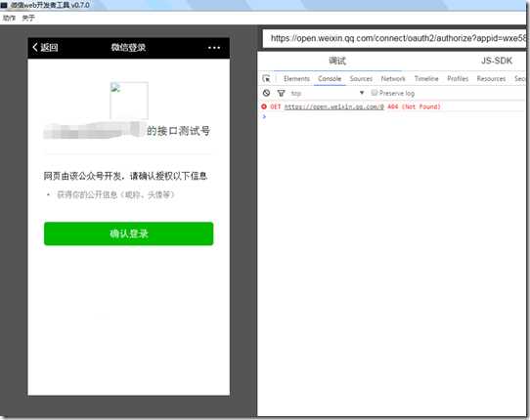Click the open.weixin.qq.com URL address field
Image resolution: width=530 pixels, height=420 pixels.
tap(394, 38)
